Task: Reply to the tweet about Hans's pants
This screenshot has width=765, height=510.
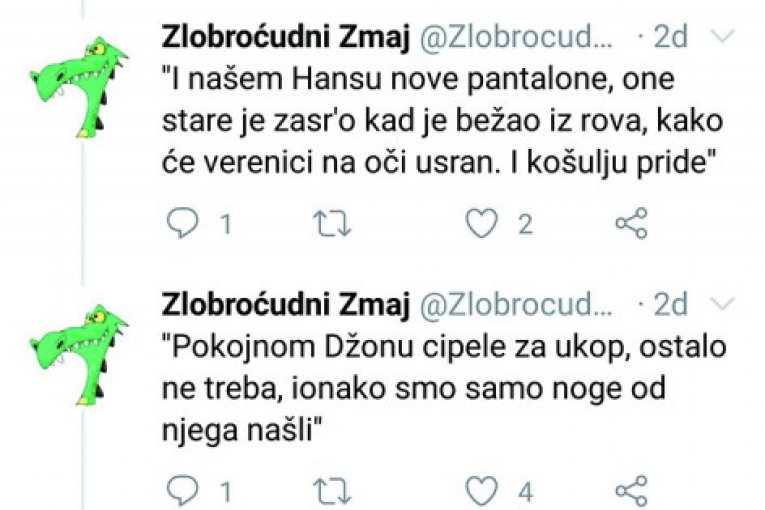Action: (x=182, y=224)
